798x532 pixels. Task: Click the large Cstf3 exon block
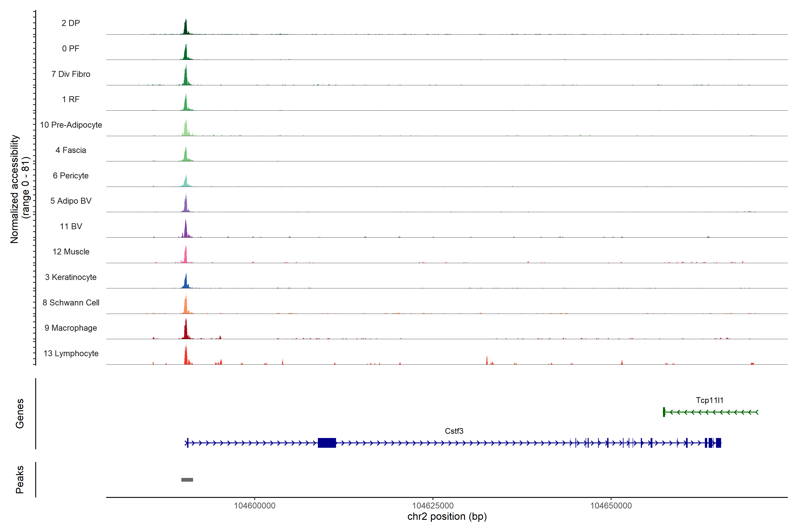click(x=327, y=443)
